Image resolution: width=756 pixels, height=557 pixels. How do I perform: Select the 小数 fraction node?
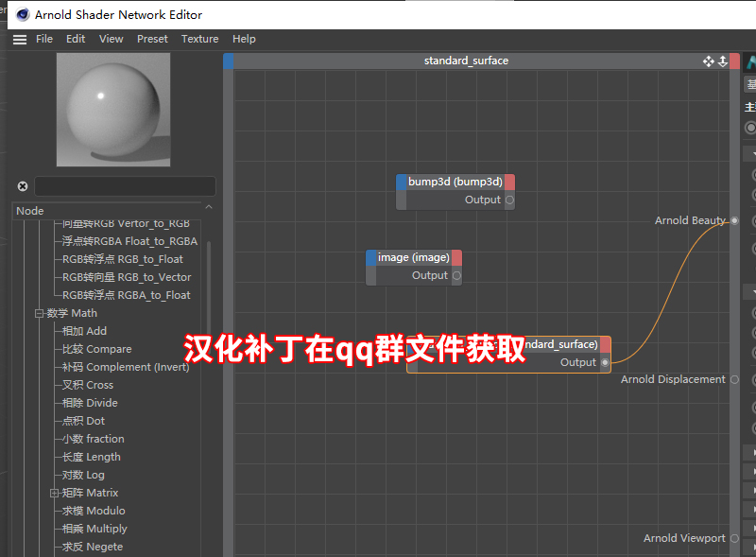click(x=94, y=439)
